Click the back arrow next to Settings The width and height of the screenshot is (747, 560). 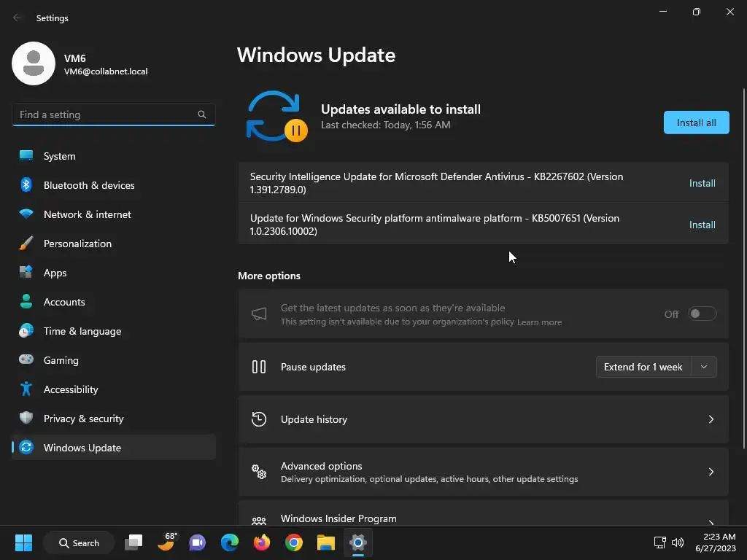pyautogui.click(x=18, y=17)
